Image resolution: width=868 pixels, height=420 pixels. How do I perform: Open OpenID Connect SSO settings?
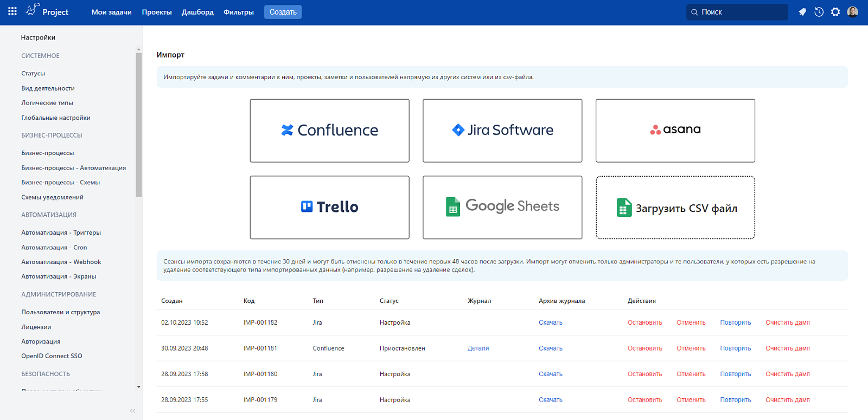pyautogui.click(x=52, y=356)
